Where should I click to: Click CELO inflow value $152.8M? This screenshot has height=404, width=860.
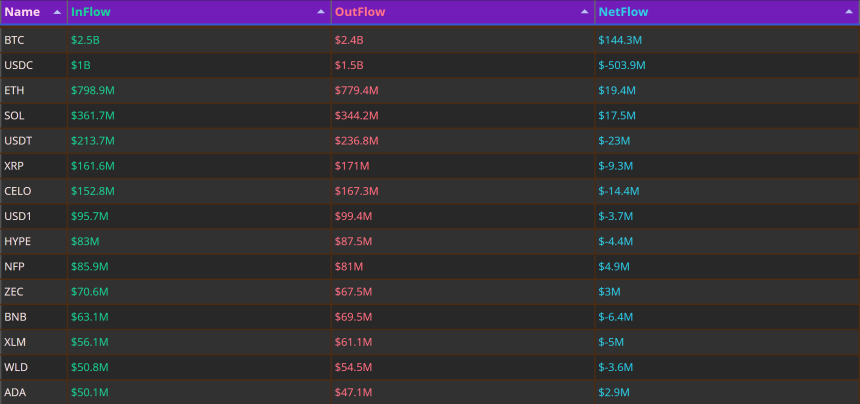tap(93, 191)
